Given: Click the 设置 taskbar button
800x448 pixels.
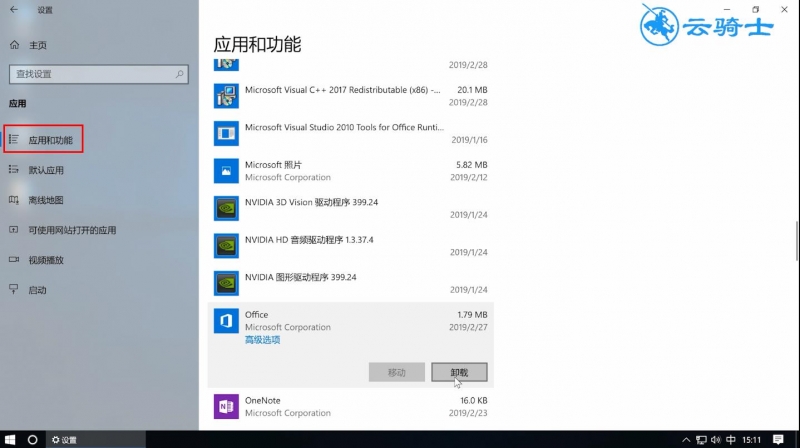Looking at the screenshot, I should (x=95, y=439).
